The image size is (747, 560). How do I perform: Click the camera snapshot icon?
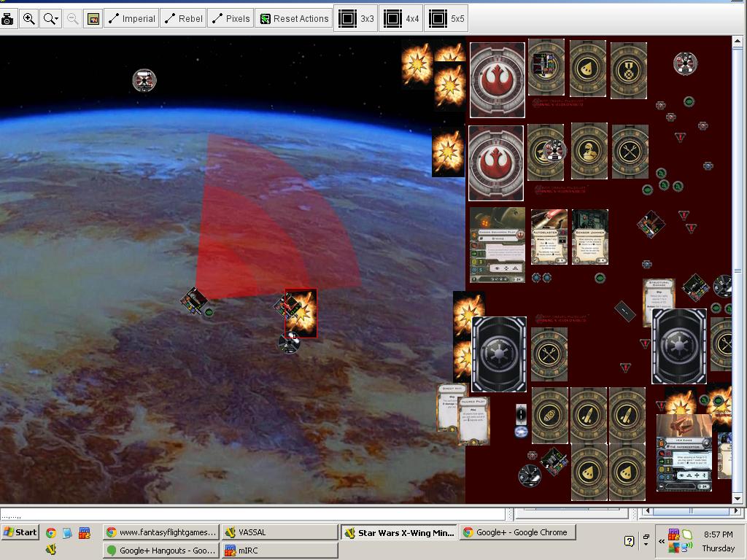coord(8,19)
